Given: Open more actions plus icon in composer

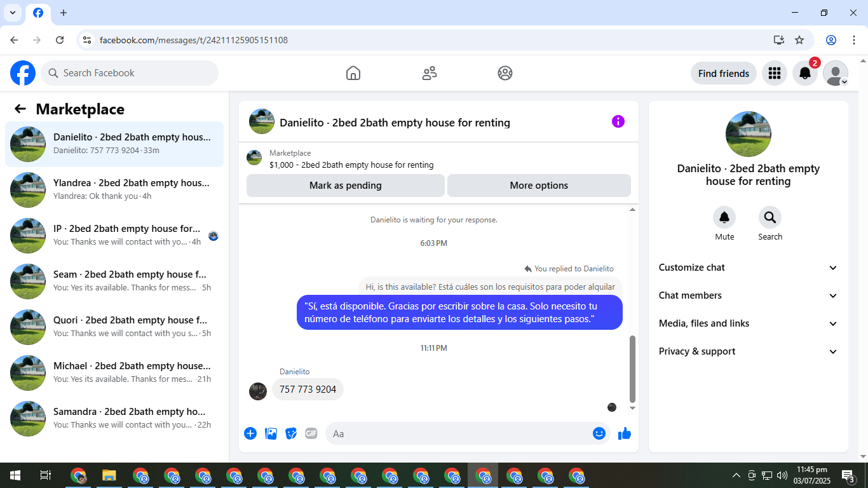Looking at the screenshot, I should pos(250,433).
